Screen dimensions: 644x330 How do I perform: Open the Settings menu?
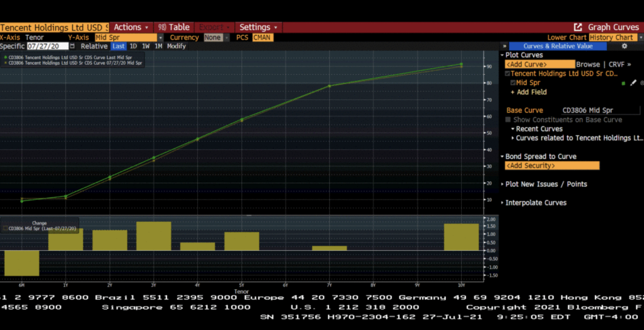pyautogui.click(x=258, y=27)
